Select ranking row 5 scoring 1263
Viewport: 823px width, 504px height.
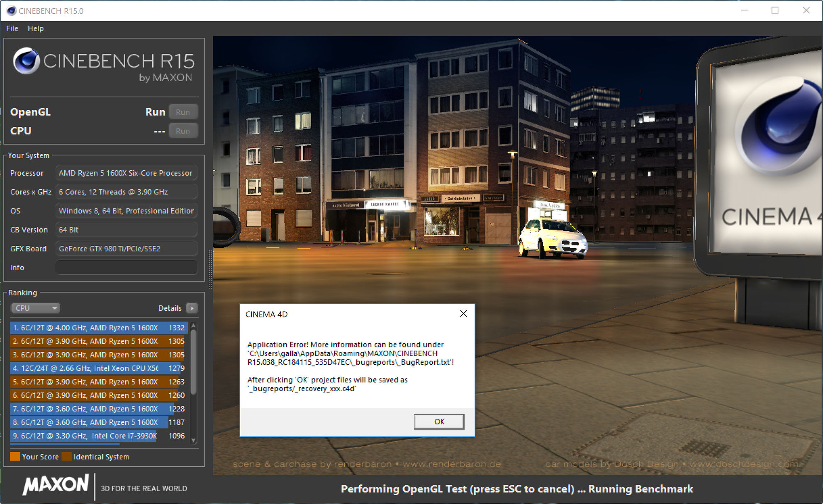click(99, 382)
